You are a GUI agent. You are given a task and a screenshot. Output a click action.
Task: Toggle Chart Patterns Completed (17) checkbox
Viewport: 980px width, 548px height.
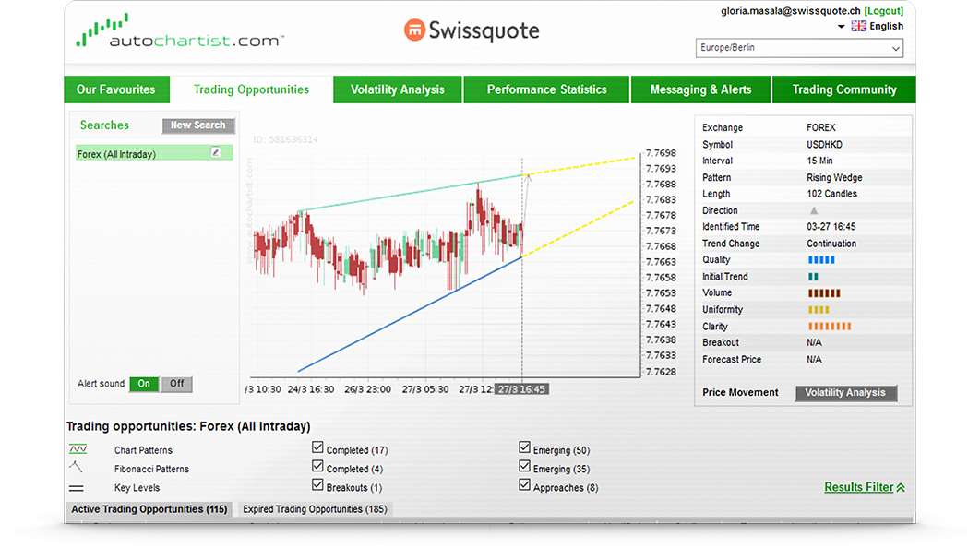[317, 447]
